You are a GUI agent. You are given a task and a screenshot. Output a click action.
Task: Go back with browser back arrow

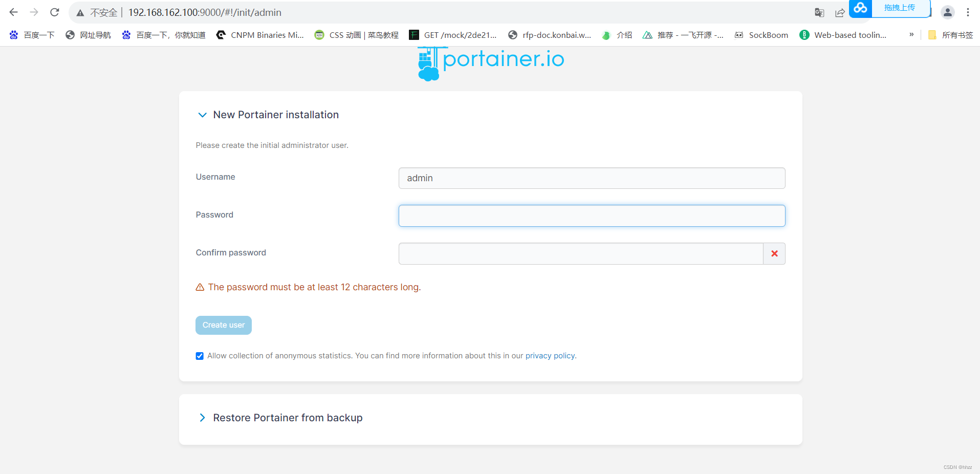[14, 12]
